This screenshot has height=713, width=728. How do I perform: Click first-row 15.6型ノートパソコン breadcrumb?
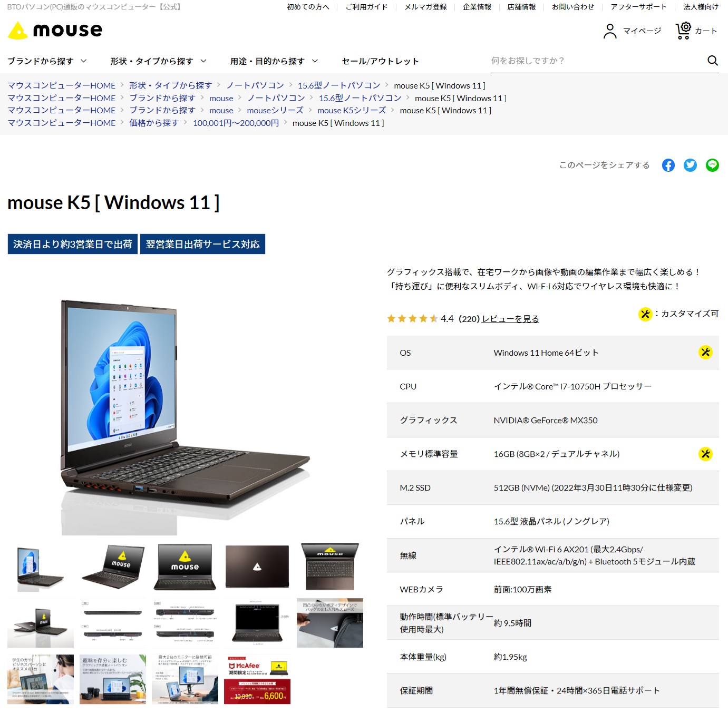339,85
